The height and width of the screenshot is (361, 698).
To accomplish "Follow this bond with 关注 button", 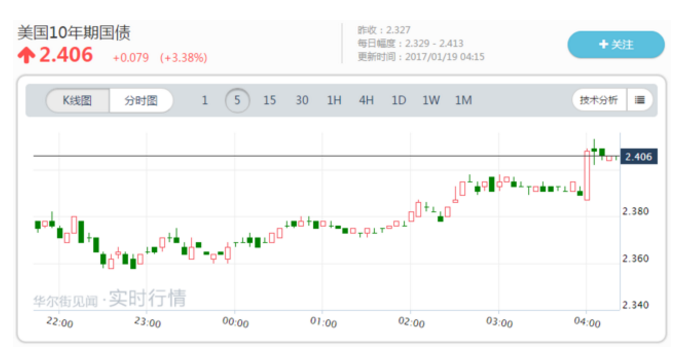I will [616, 45].
